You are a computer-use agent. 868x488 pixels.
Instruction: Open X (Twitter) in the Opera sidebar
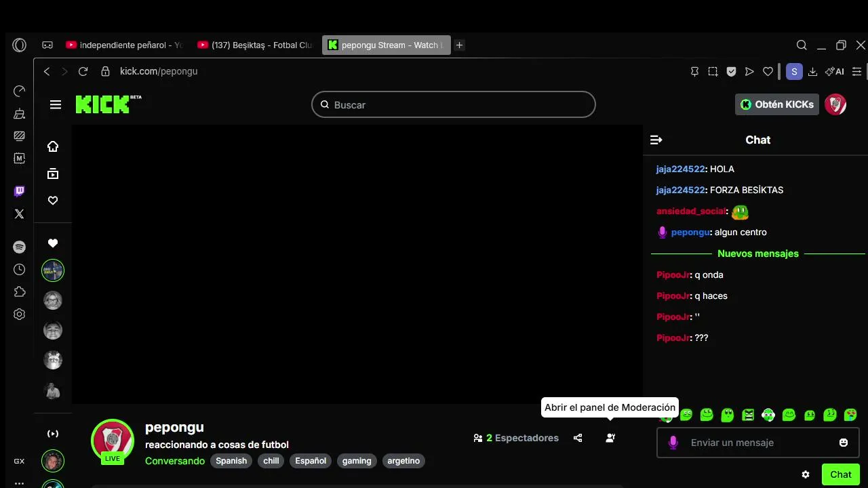[19, 213]
